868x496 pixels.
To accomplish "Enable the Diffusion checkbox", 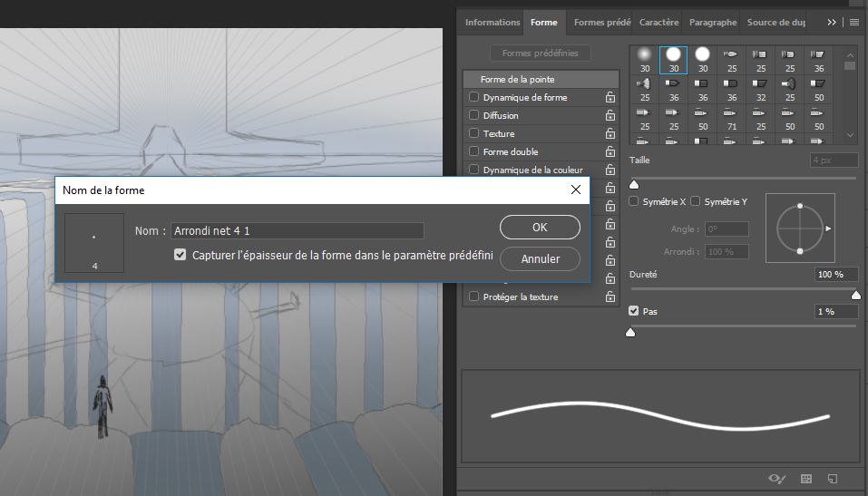I will click(473, 116).
